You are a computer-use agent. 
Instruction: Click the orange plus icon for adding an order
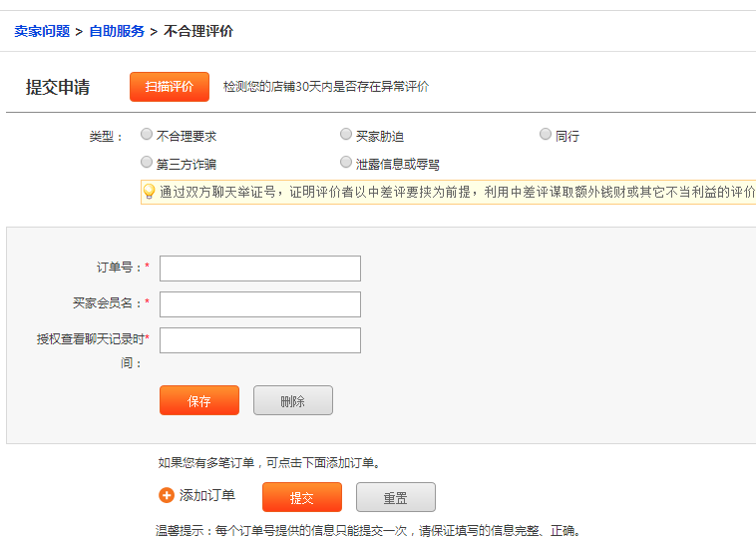166,495
